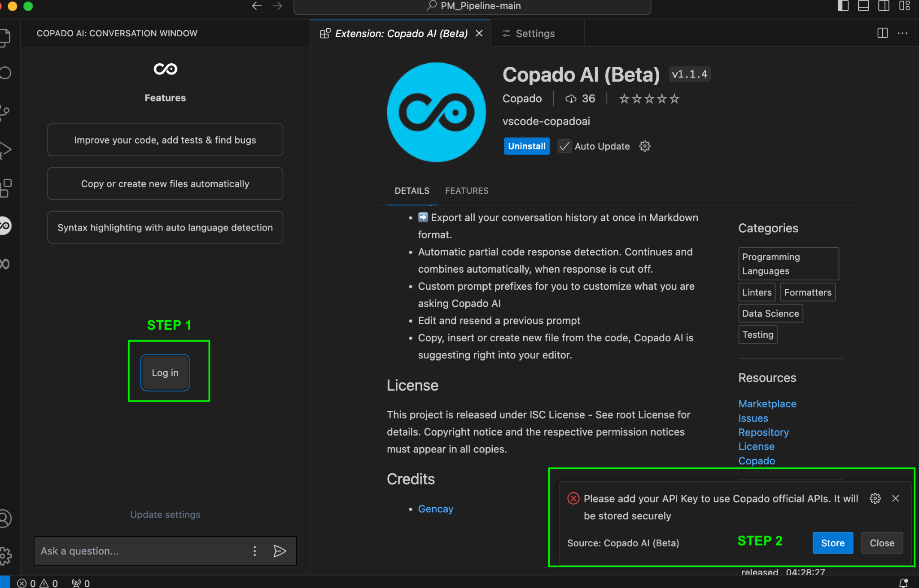Image resolution: width=919 pixels, height=588 pixels.
Task: Open notifications bell in status bar
Action: coord(904,583)
